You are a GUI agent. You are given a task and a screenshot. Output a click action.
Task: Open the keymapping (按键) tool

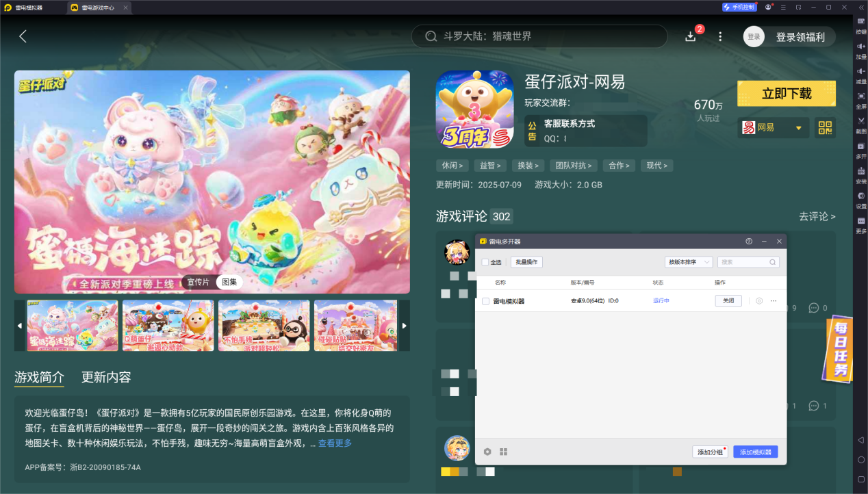pos(861,23)
